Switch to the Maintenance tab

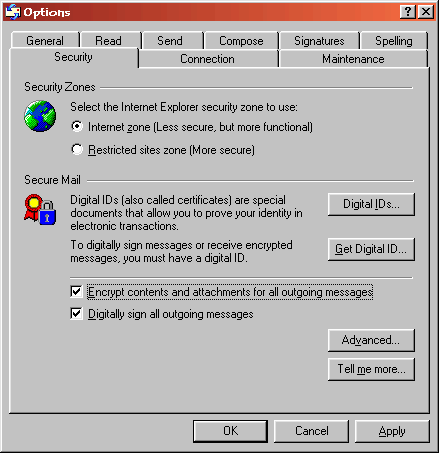point(353,59)
